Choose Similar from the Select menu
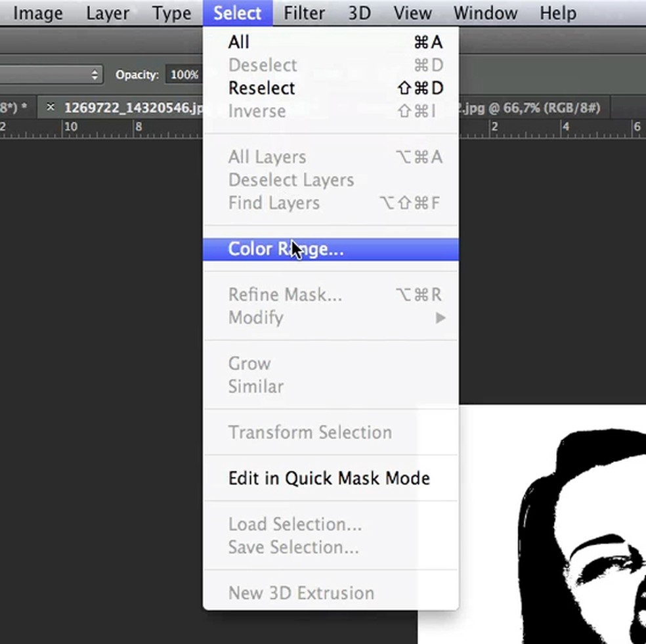This screenshot has height=644, width=646. (x=331, y=387)
